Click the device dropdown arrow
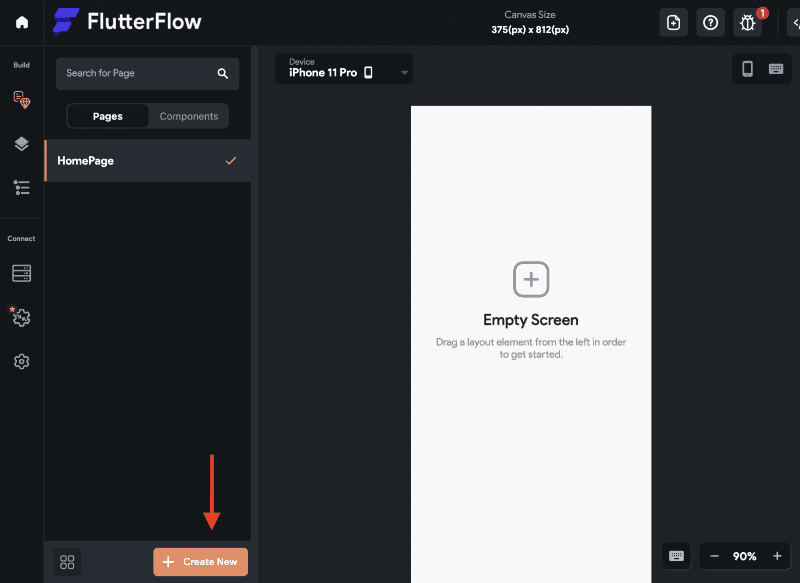 click(404, 73)
